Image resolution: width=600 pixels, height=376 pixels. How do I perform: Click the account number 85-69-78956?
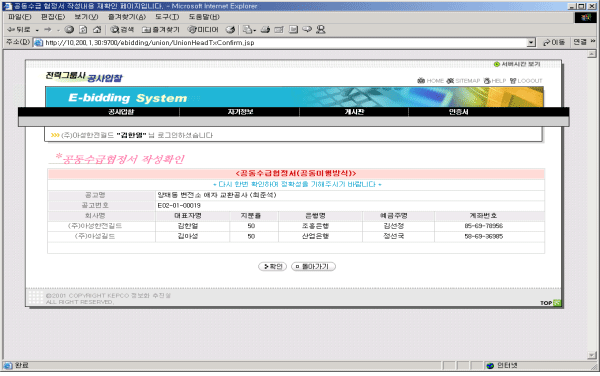pos(484,226)
